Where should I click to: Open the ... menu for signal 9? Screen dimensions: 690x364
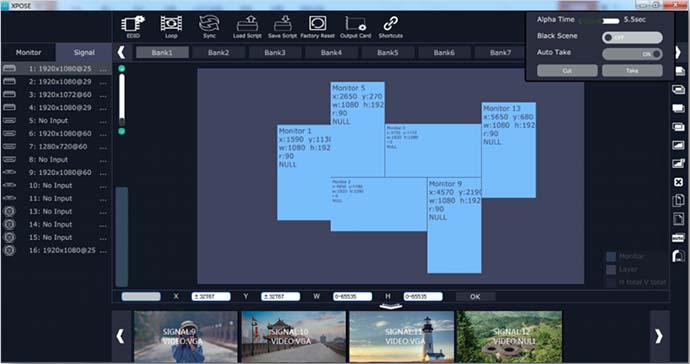click(x=103, y=173)
